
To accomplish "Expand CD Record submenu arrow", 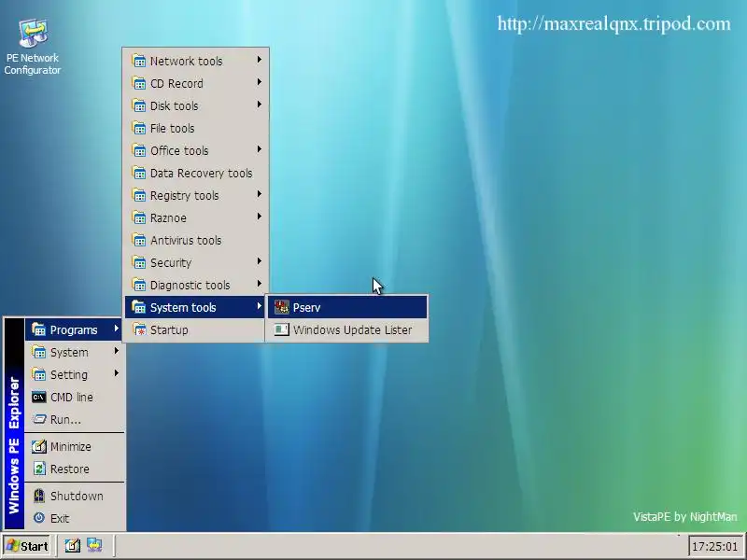I will pos(260,82).
